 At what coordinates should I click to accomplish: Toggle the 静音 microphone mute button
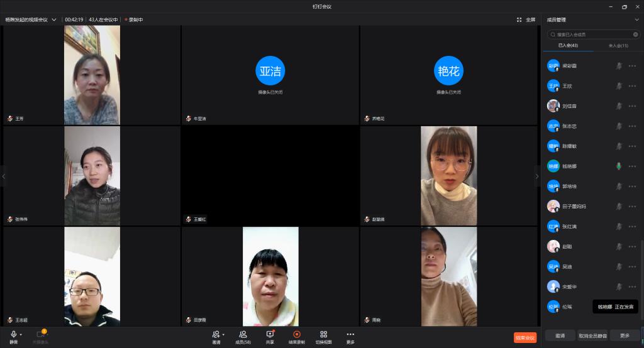click(x=14, y=334)
